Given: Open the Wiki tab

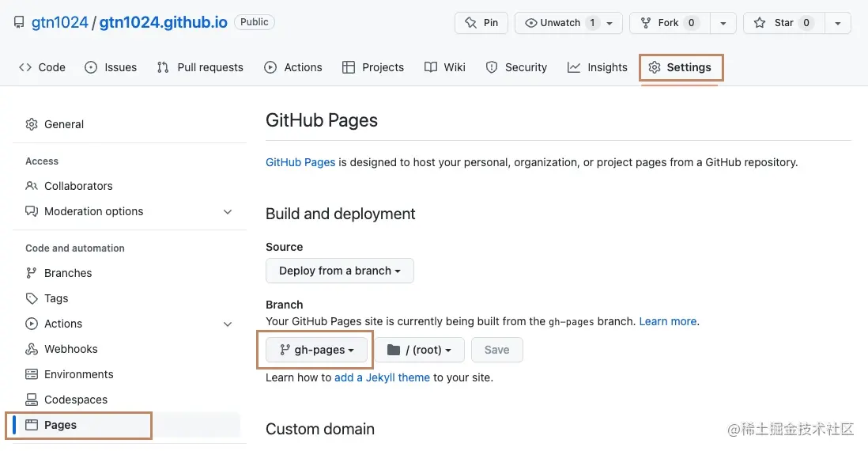Looking at the screenshot, I should 445,67.
